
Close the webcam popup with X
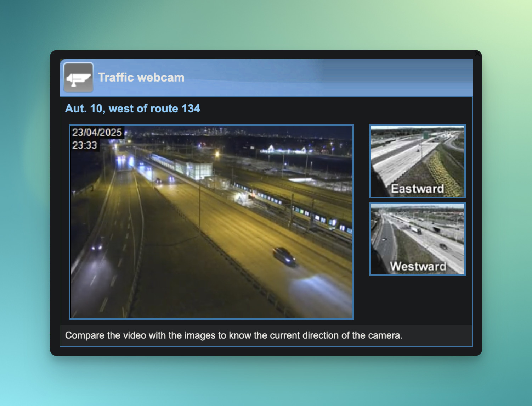477,54
